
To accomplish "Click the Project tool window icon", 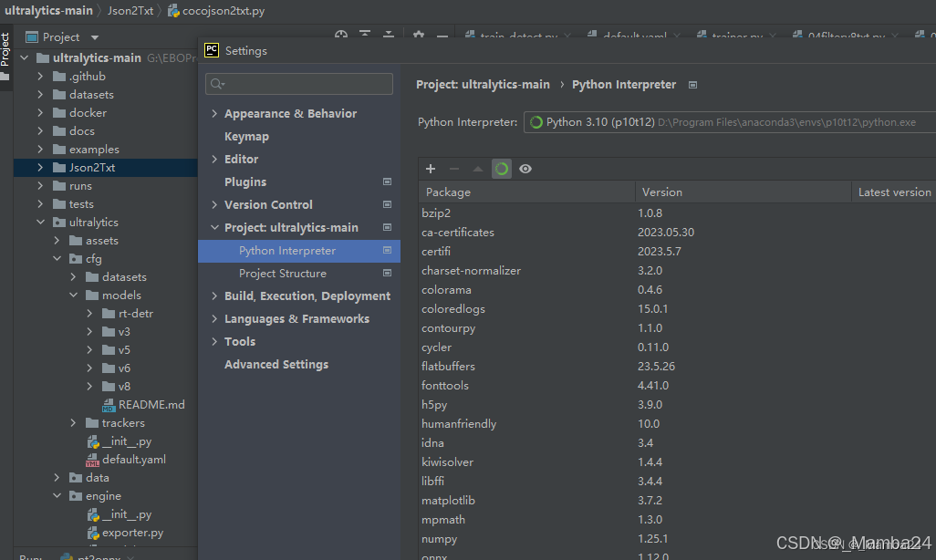I will point(32,37).
